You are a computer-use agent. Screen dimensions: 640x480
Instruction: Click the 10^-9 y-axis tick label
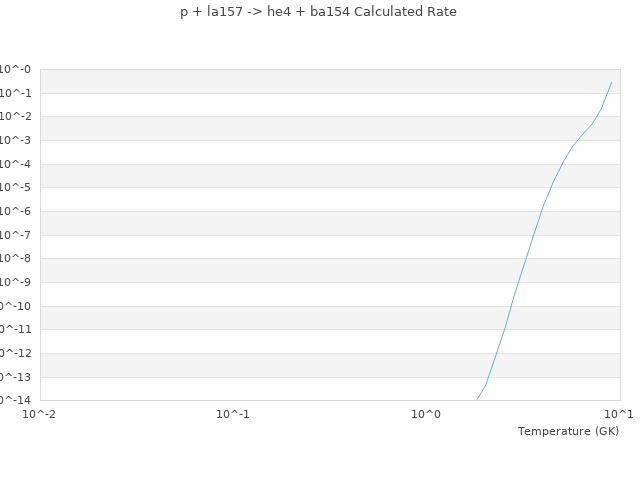pos(15,283)
